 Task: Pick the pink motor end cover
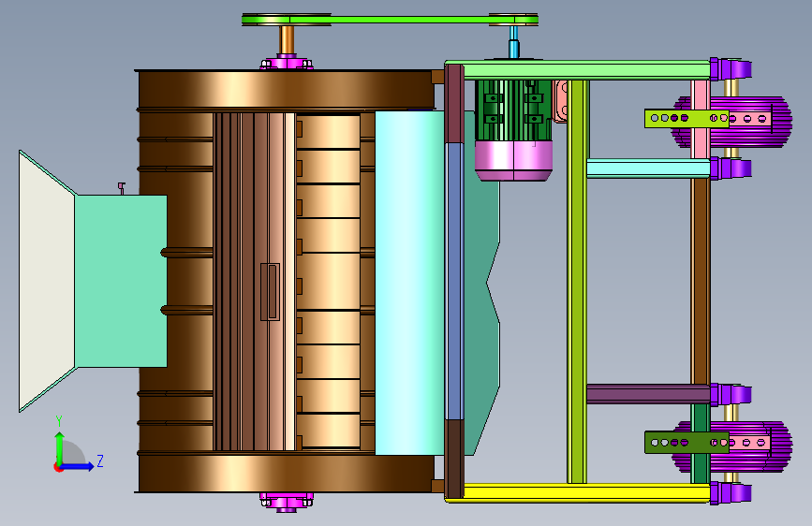513,160
